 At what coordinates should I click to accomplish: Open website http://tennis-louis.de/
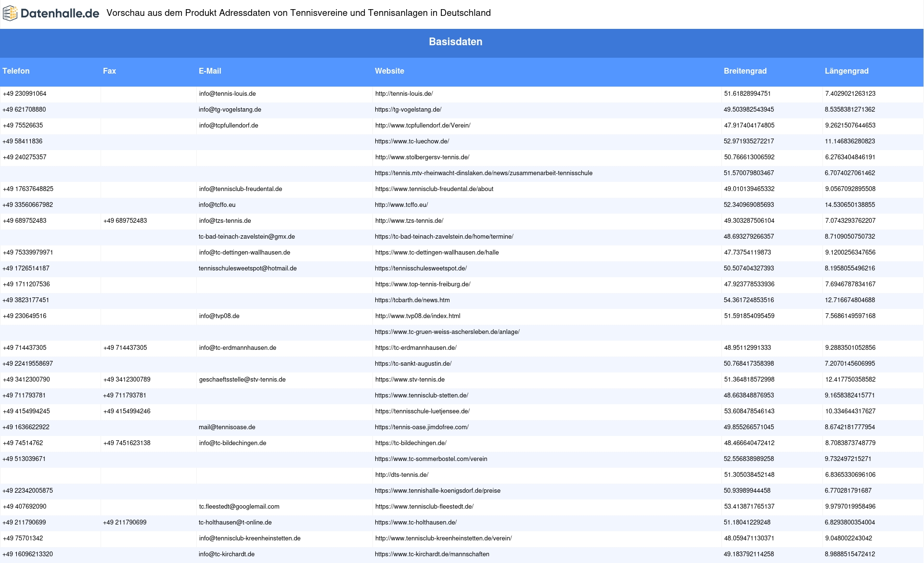tap(404, 94)
